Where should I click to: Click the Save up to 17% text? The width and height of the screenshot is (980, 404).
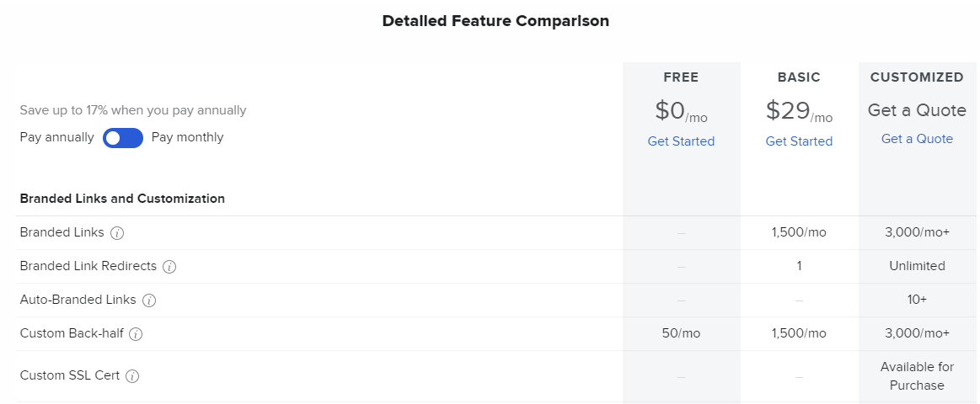[x=133, y=110]
